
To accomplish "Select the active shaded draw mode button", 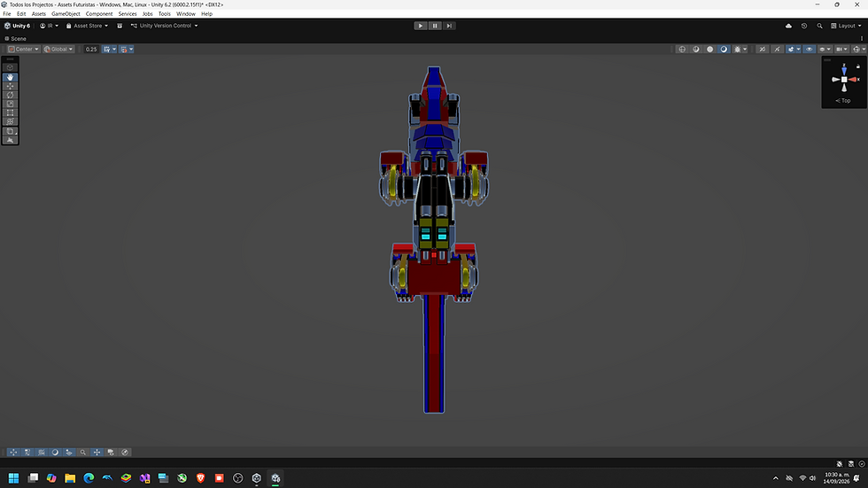I will [x=725, y=50].
